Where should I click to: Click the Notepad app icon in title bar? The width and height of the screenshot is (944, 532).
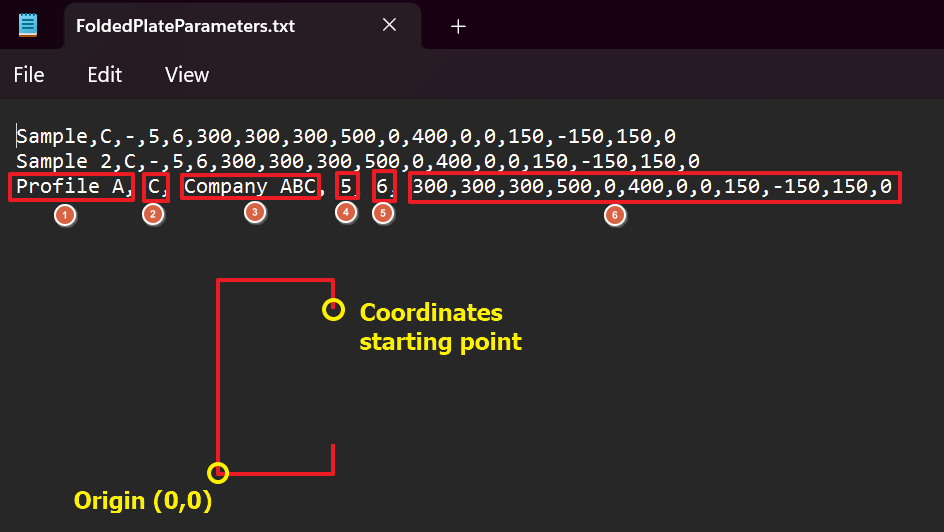28,25
